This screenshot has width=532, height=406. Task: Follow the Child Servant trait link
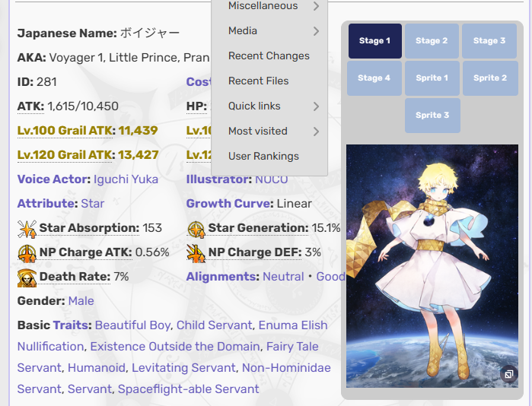214,325
